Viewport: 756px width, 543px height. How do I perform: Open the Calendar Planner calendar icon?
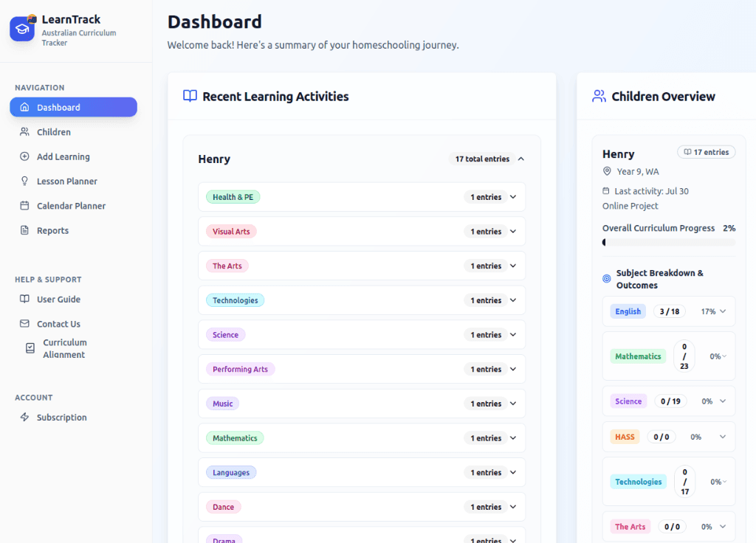tap(25, 205)
